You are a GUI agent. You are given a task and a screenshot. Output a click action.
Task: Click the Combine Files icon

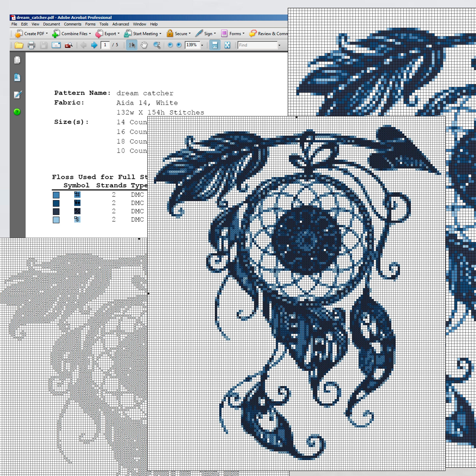[56, 33]
